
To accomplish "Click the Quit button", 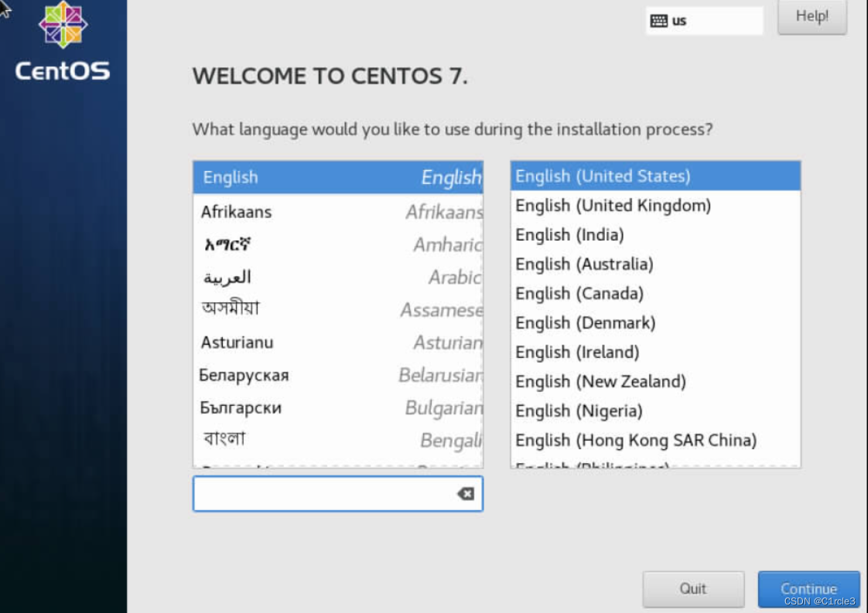I will tap(693, 589).
